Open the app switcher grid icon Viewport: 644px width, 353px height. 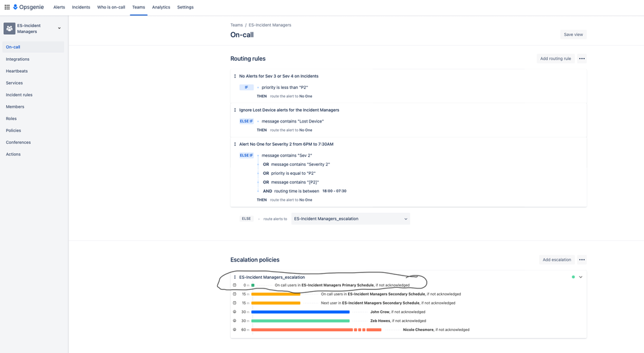pos(7,7)
